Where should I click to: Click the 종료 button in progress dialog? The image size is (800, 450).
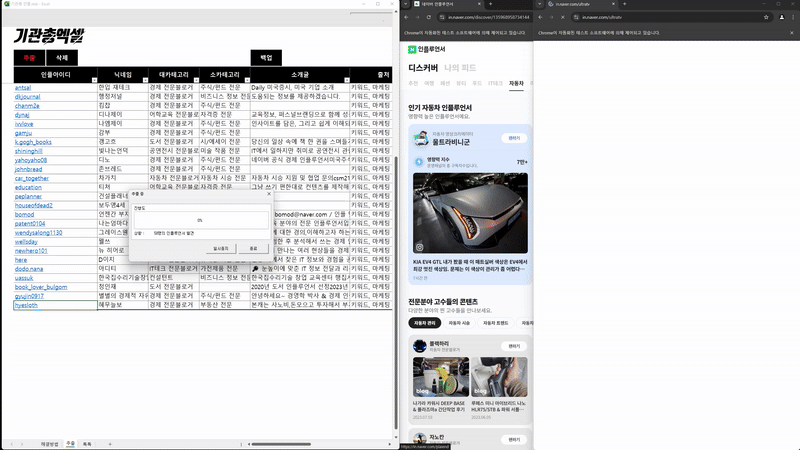coord(254,248)
